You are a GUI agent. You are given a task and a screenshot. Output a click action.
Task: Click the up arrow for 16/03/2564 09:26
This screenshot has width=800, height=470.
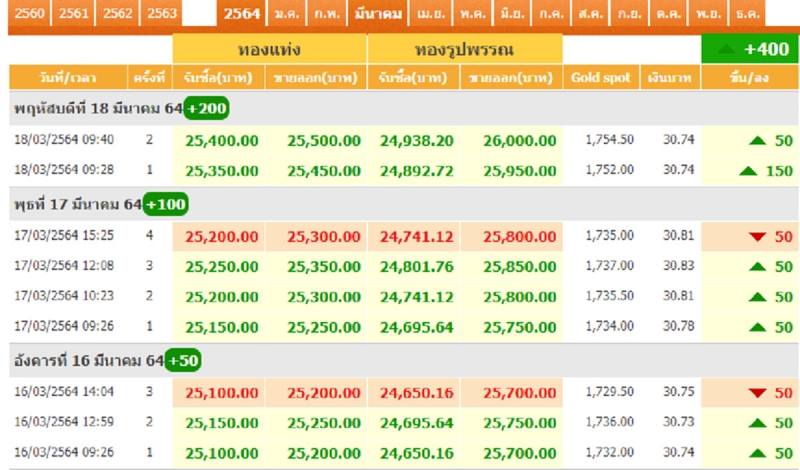[x=756, y=453]
